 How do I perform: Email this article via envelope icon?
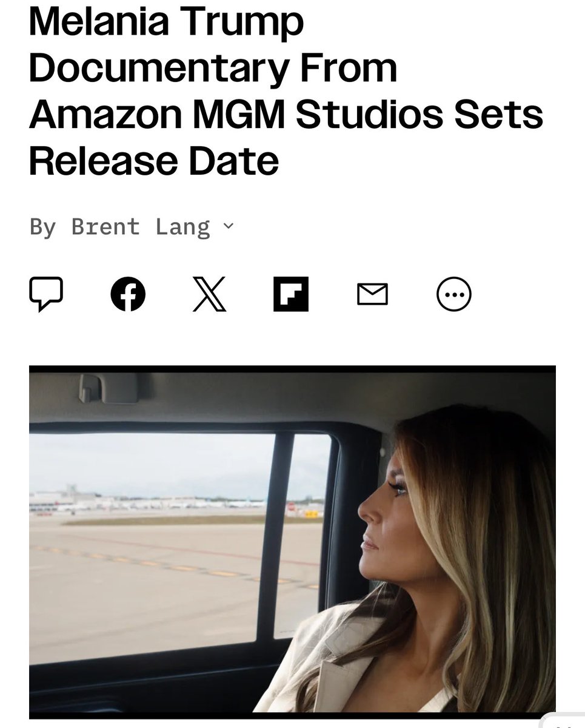coord(372,295)
